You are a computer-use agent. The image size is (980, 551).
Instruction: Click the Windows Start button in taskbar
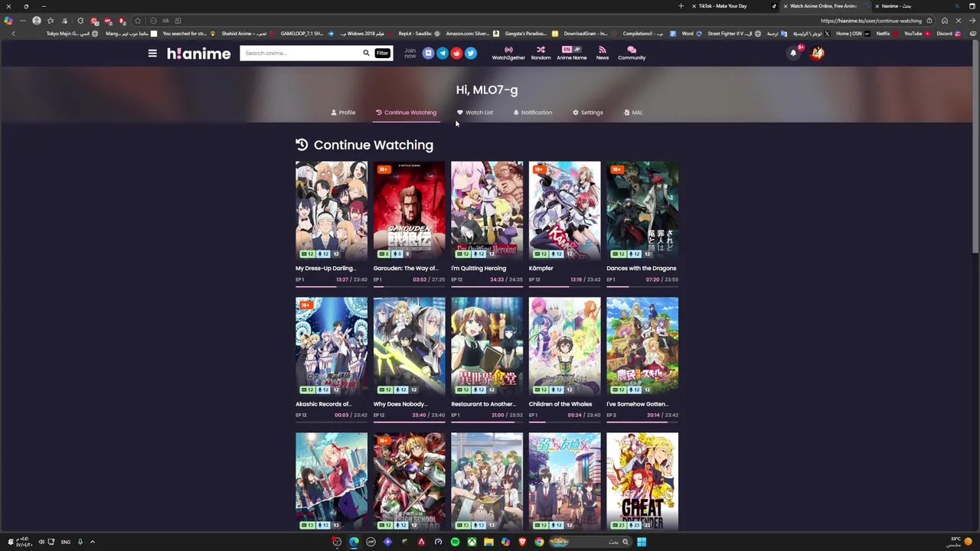642,542
